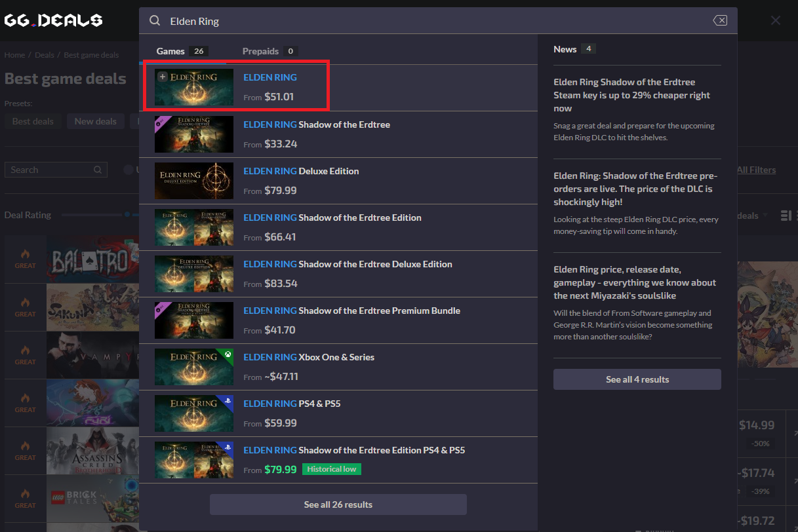Image resolution: width=798 pixels, height=532 pixels.
Task: Click the Premium Bundle game thumbnail
Action: pyautogui.click(x=194, y=320)
